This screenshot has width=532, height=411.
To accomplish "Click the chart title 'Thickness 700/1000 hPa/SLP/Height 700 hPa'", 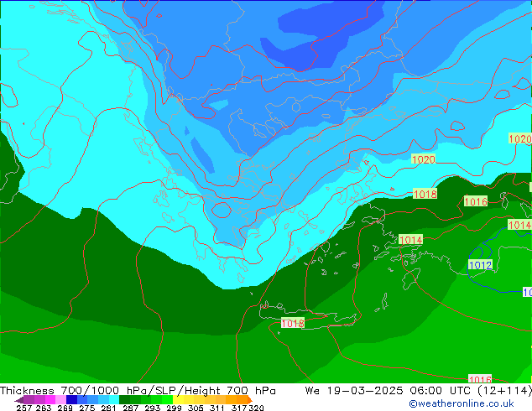I will tap(138, 391).
